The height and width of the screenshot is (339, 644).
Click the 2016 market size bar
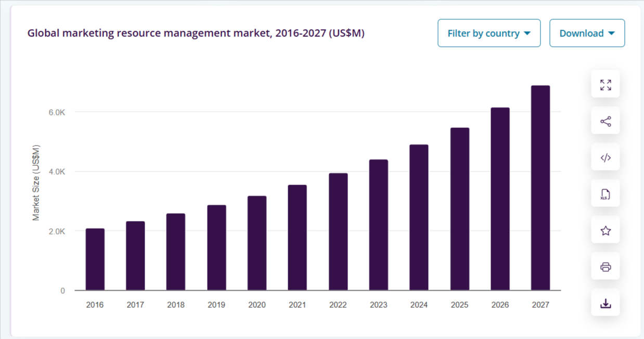[95, 259]
